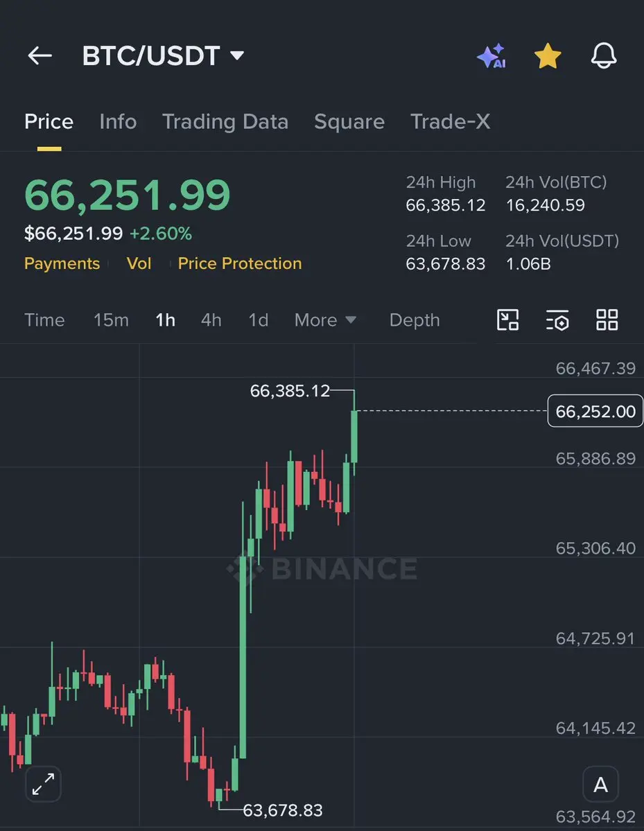The width and height of the screenshot is (644, 831).
Task: Switch to the Info tab
Action: (x=119, y=122)
